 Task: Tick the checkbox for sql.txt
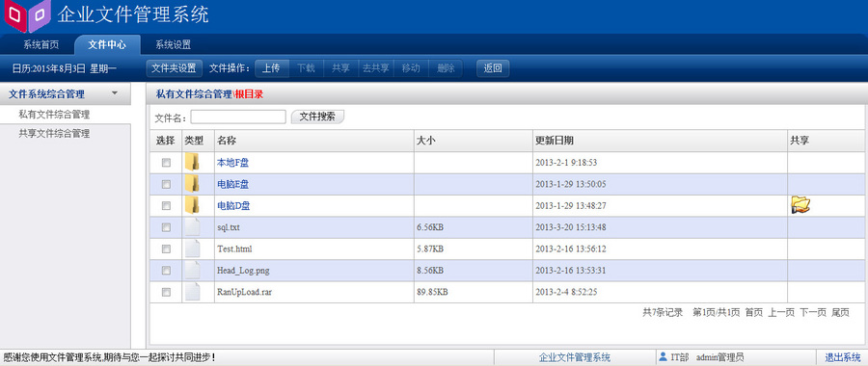click(166, 227)
